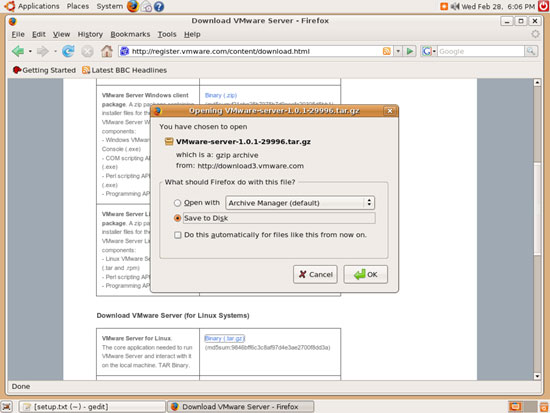This screenshot has width=550, height=413.
Task: Open the Home page icon
Action: tap(107, 51)
